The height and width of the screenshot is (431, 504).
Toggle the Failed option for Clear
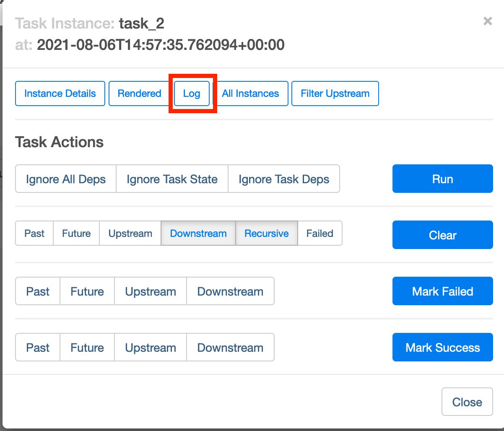320,234
